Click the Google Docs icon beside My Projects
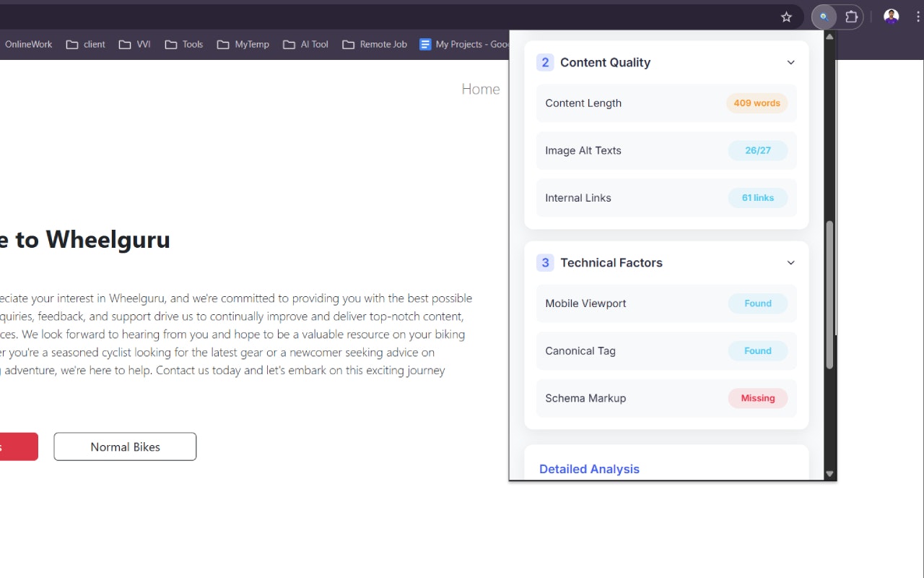 [424, 44]
